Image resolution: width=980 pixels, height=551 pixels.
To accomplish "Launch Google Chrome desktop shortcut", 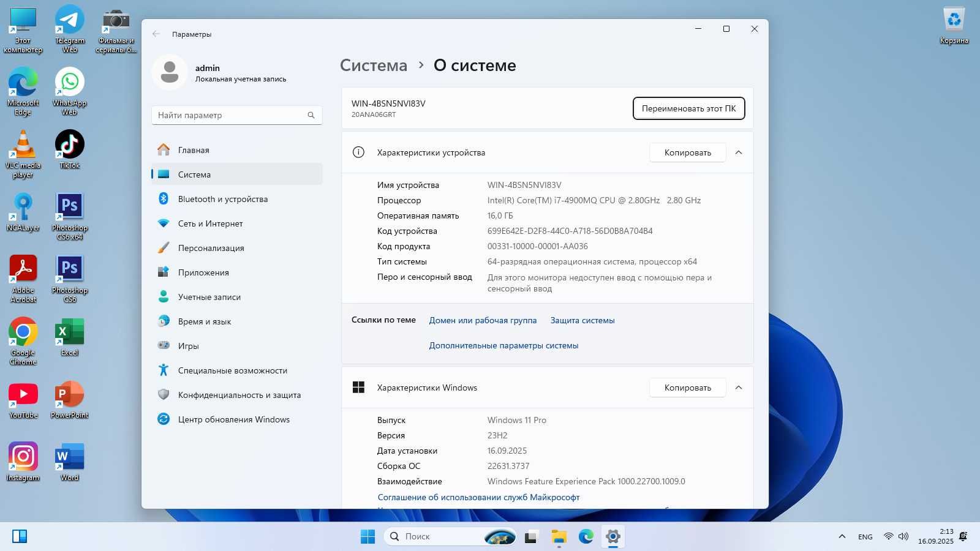I will point(23,341).
